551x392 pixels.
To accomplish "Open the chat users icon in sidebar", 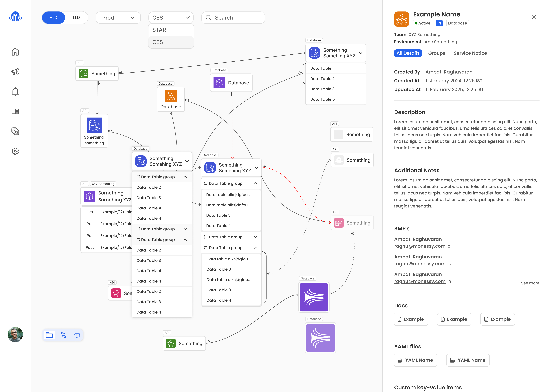I will [15, 131].
